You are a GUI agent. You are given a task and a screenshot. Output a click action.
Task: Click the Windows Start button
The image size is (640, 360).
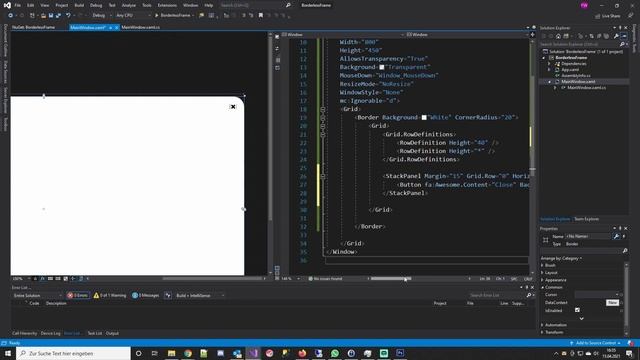[x=8, y=353]
